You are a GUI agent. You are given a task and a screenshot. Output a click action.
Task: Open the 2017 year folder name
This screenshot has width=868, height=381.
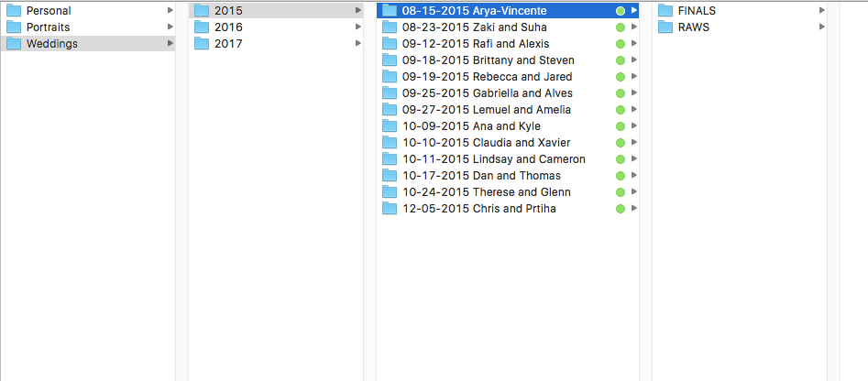point(228,44)
